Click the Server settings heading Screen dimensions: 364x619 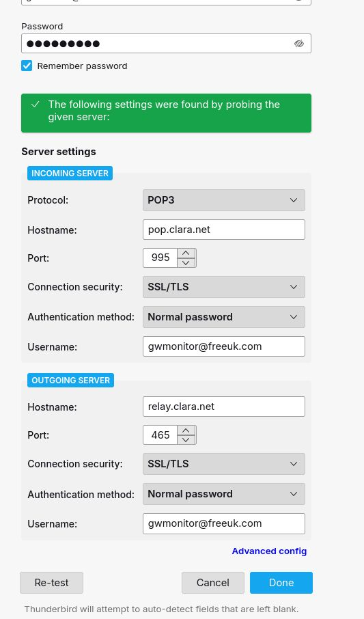point(59,152)
